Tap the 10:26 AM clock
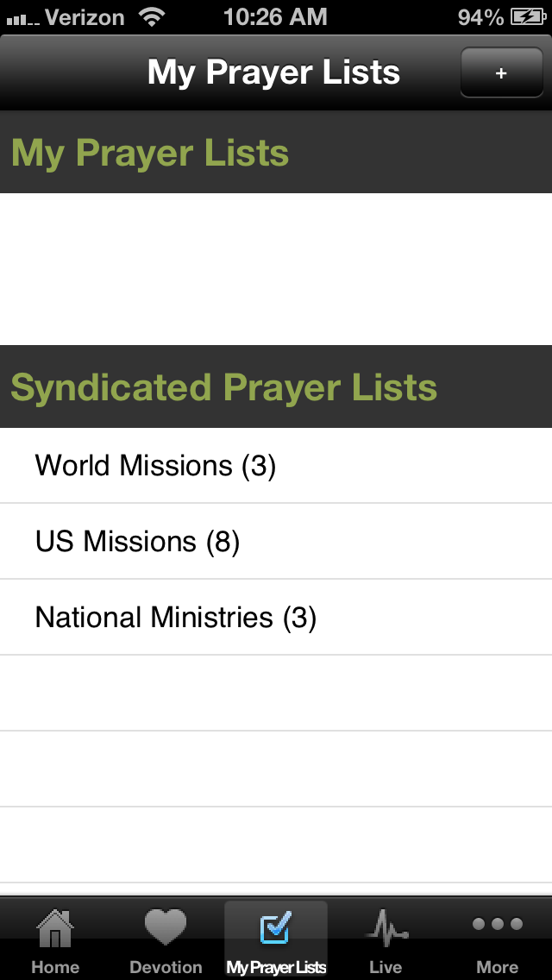The width and height of the screenshot is (552, 980). [x=275, y=16]
